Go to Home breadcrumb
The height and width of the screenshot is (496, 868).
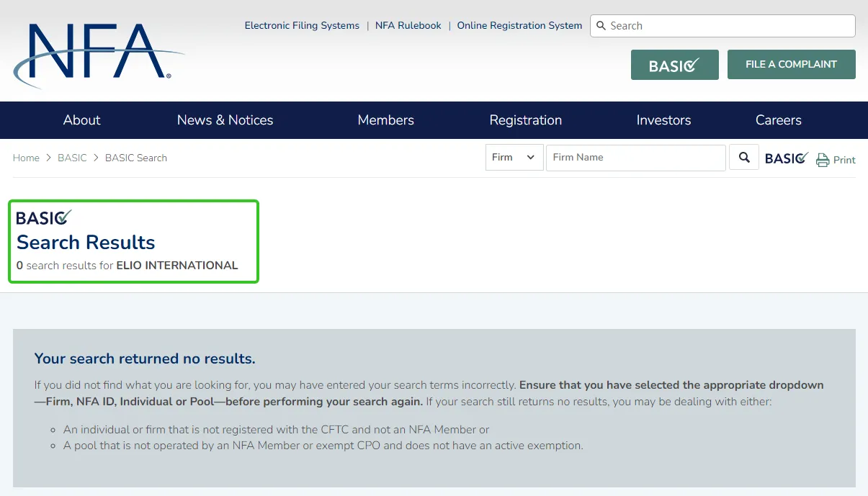pyautogui.click(x=26, y=158)
